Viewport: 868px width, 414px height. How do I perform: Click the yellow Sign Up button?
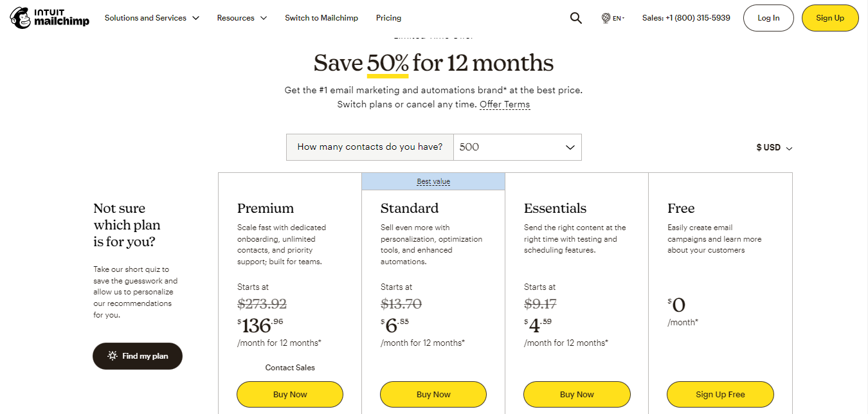pyautogui.click(x=830, y=18)
